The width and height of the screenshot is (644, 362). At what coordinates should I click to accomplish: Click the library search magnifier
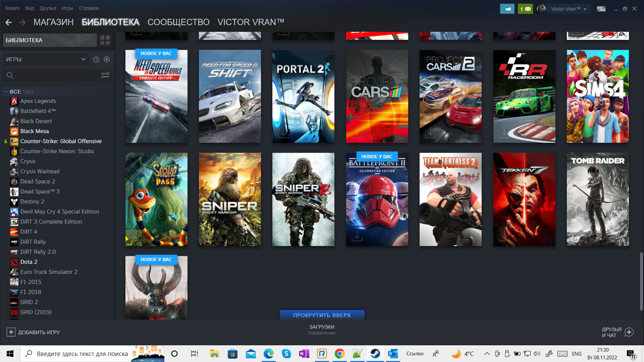[x=10, y=75]
